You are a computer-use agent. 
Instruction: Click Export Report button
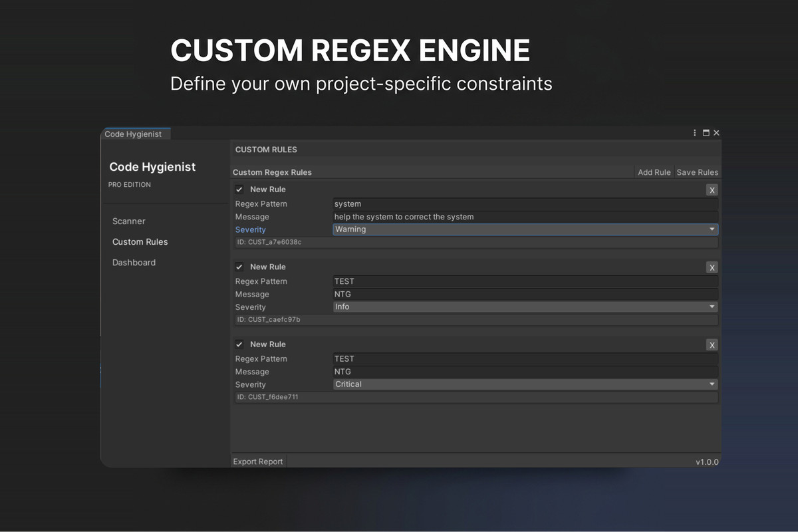[258, 462]
